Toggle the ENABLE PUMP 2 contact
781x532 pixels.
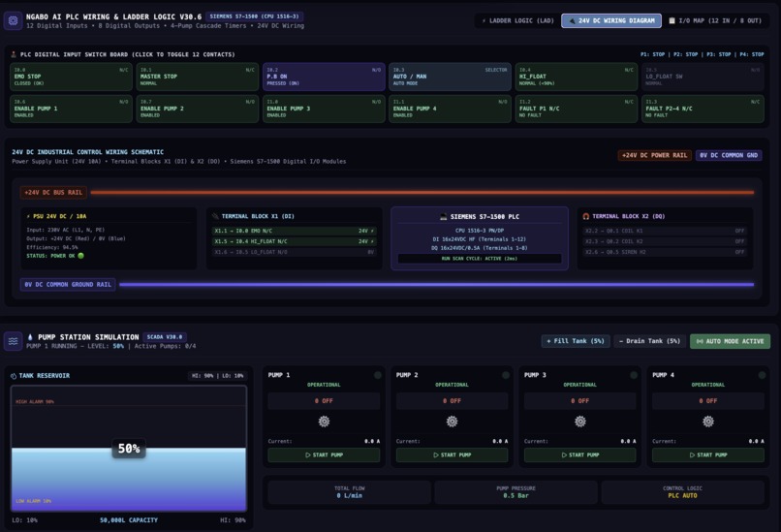pos(198,109)
